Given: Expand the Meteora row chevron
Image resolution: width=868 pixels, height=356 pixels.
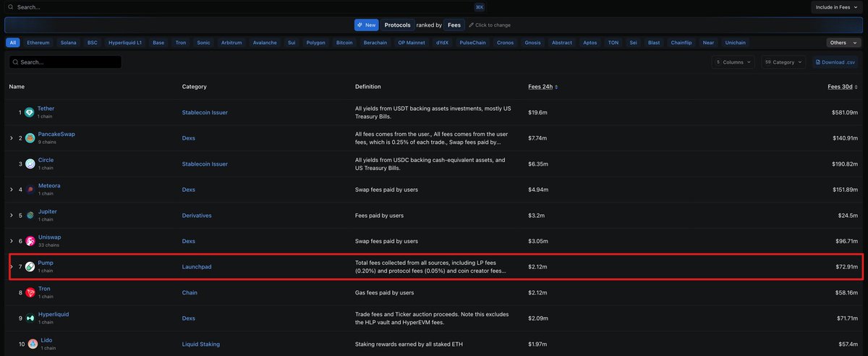Looking at the screenshot, I should (x=11, y=190).
